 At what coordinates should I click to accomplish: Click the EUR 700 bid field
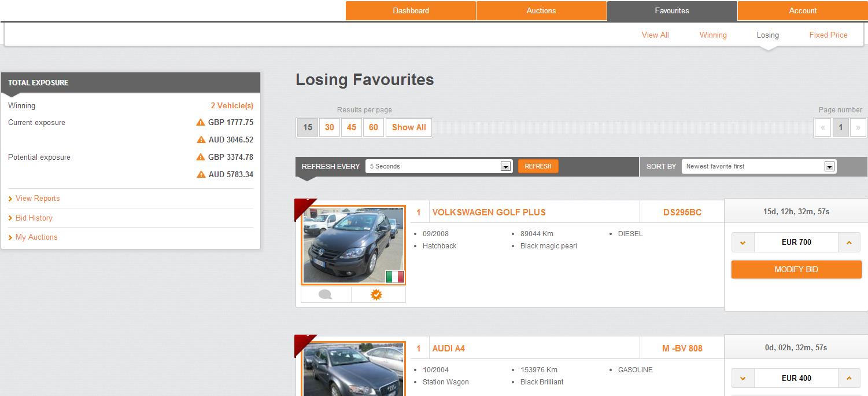796,243
